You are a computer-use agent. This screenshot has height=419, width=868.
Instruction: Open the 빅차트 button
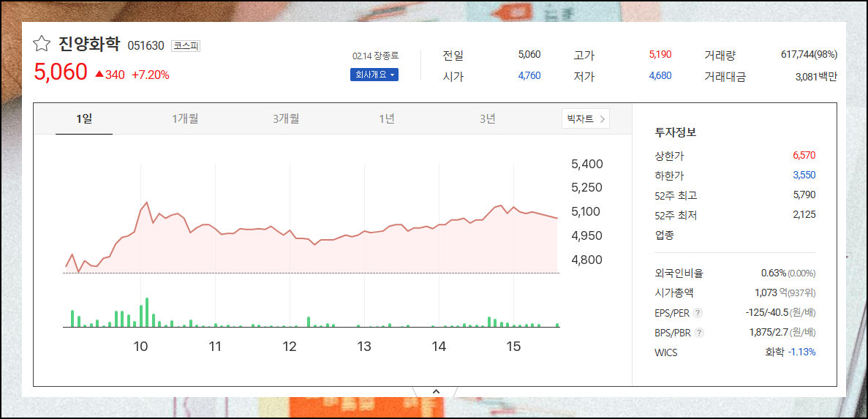586,118
